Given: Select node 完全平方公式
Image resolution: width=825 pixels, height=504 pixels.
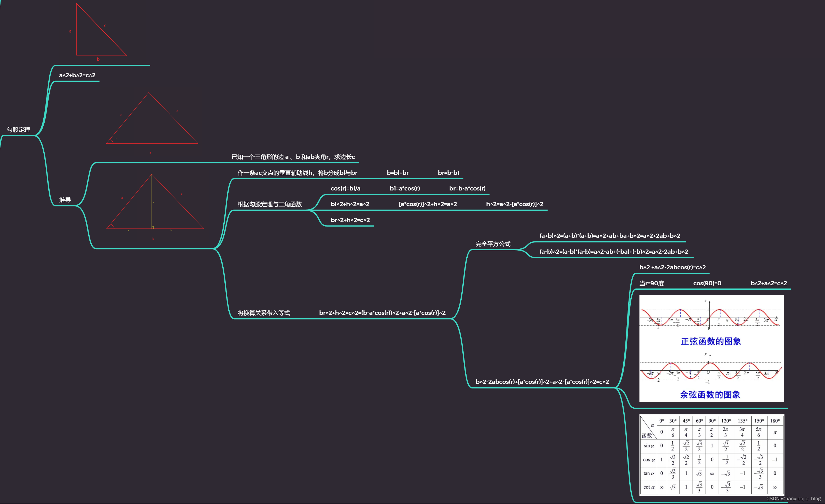Looking at the screenshot, I should (x=493, y=244).
